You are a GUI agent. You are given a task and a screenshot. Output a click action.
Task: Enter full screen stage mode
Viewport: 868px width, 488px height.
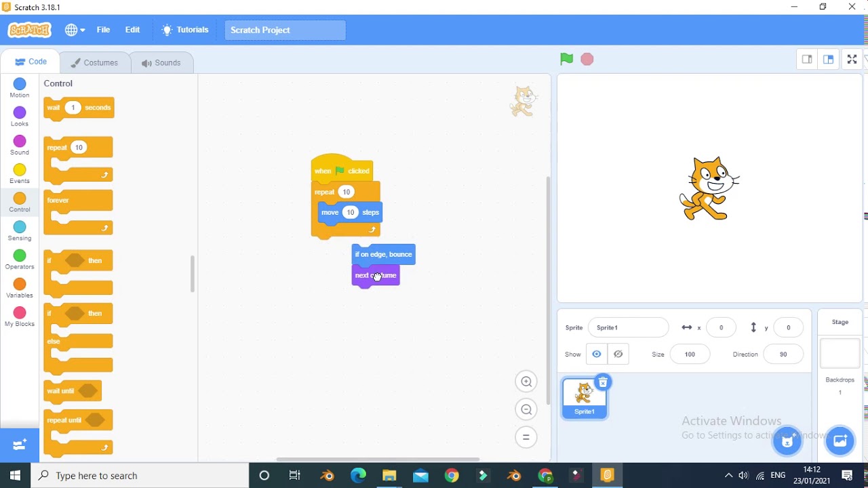pos(852,60)
